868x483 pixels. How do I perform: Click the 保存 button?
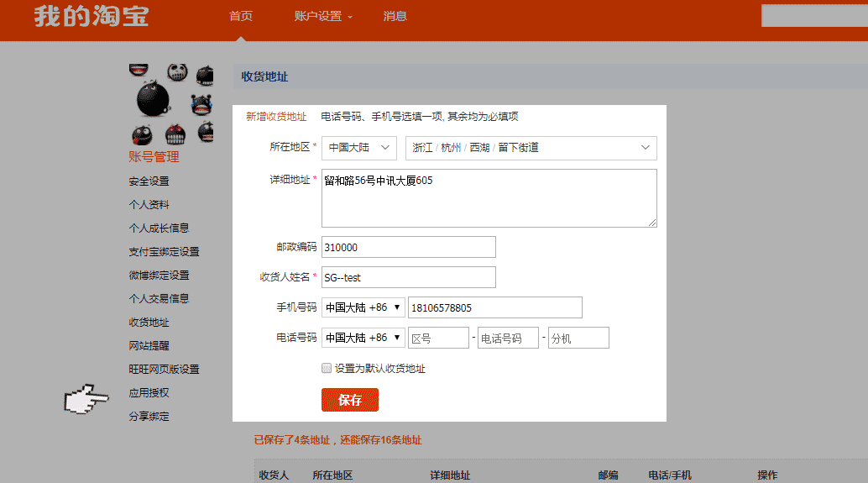point(350,400)
